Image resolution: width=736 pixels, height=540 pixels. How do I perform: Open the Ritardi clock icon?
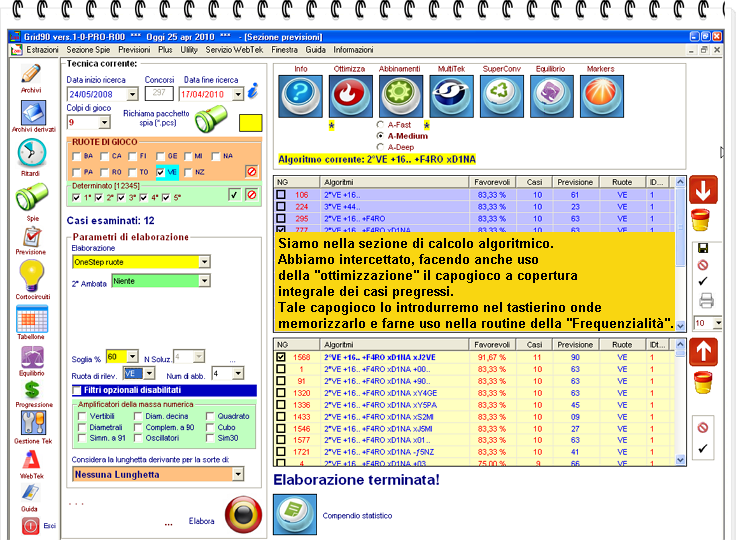[31, 153]
